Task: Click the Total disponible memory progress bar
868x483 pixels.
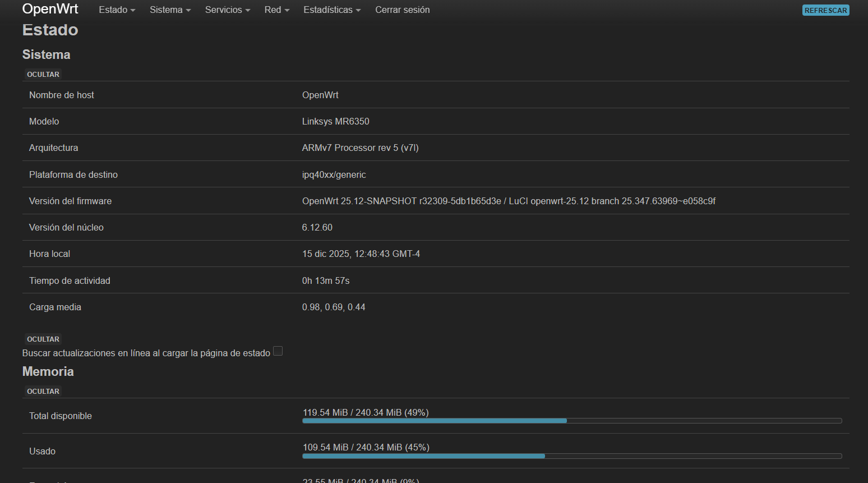Action: coord(571,421)
